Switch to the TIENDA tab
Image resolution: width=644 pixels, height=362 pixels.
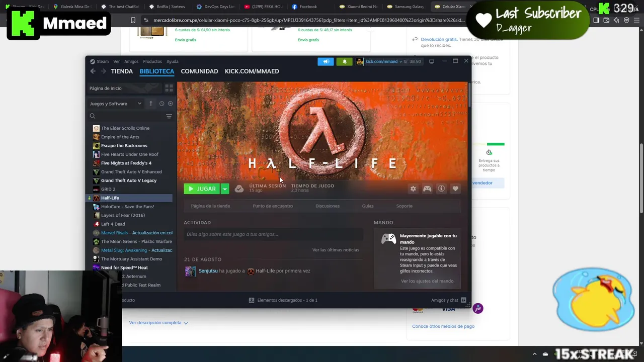(122, 71)
